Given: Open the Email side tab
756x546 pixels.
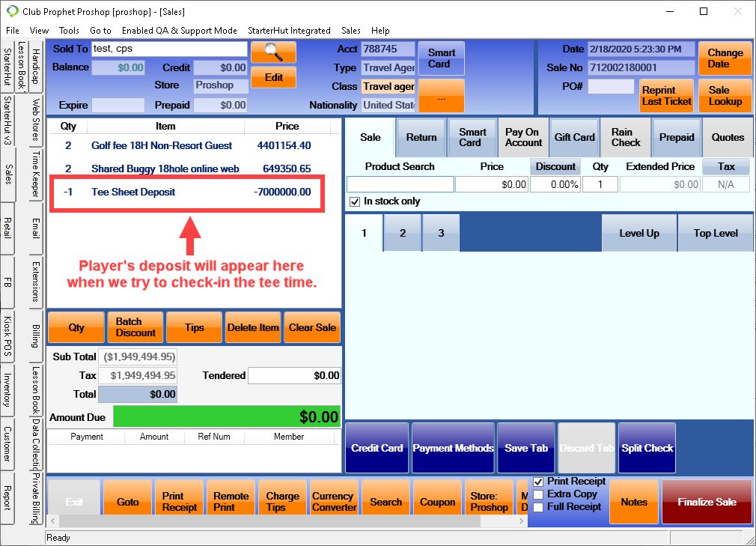Looking at the screenshot, I should click(36, 228).
